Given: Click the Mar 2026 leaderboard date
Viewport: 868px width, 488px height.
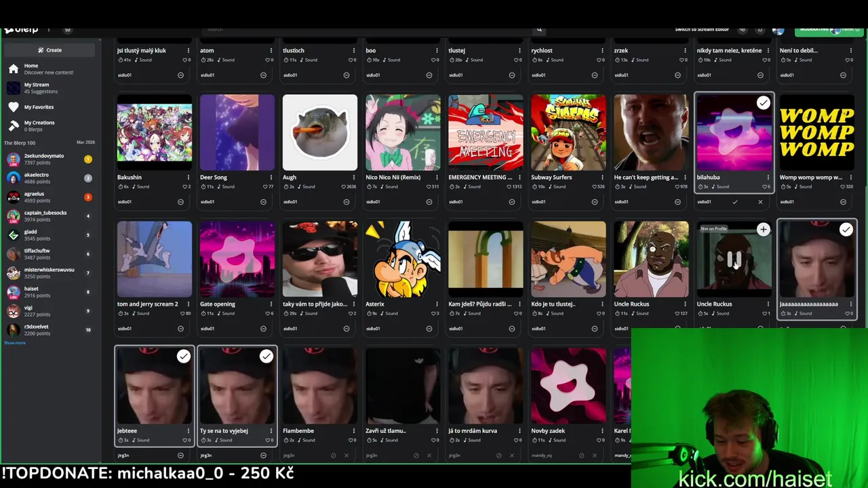Looking at the screenshot, I should [x=85, y=143].
